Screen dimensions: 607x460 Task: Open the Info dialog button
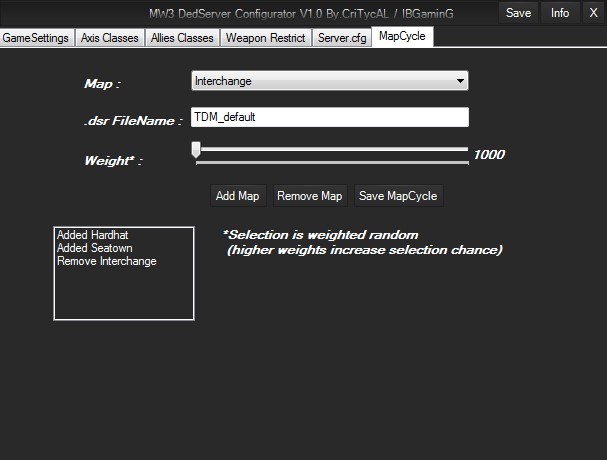click(x=560, y=13)
